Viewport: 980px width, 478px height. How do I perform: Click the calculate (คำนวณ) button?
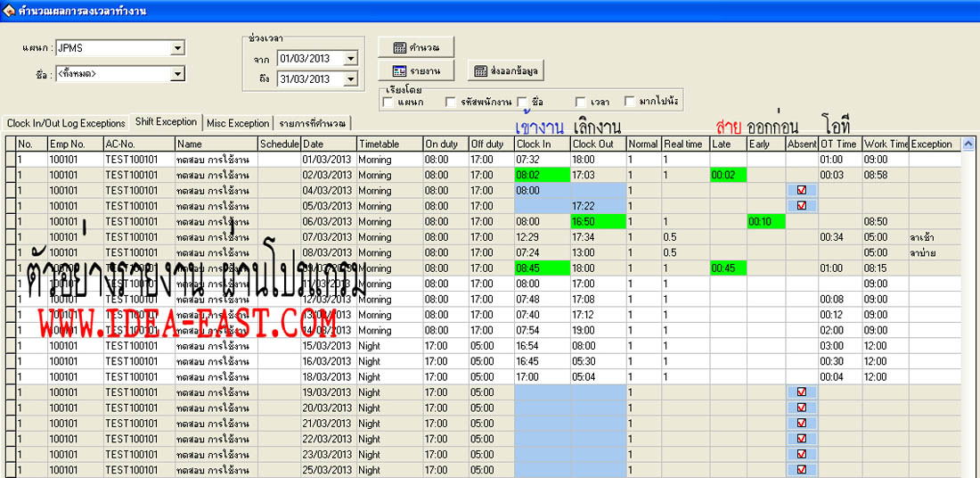415,47
